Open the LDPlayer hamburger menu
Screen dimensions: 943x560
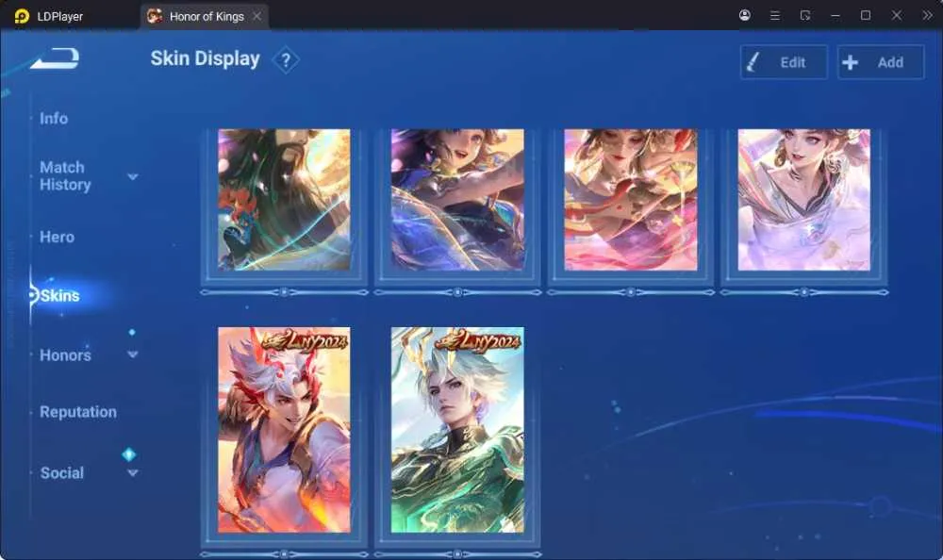774,16
